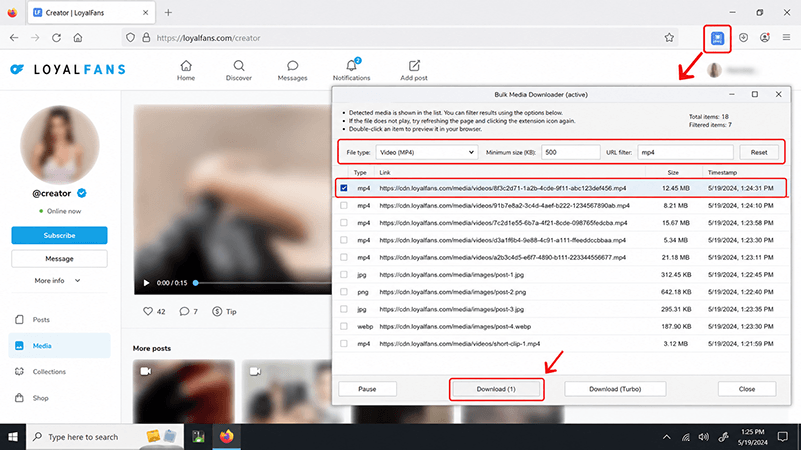Image resolution: width=801 pixels, height=450 pixels.
Task: Go to LoyalFans Home
Action: click(186, 70)
